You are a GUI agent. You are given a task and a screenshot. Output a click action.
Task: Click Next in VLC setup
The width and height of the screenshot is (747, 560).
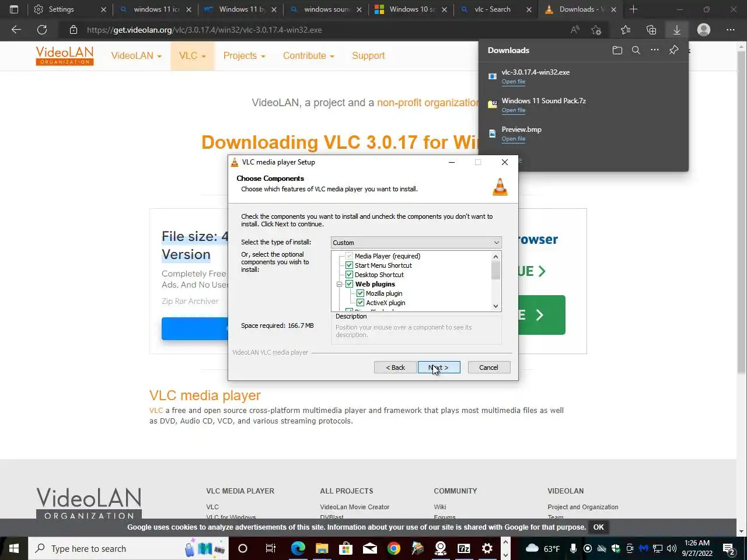tap(439, 367)
